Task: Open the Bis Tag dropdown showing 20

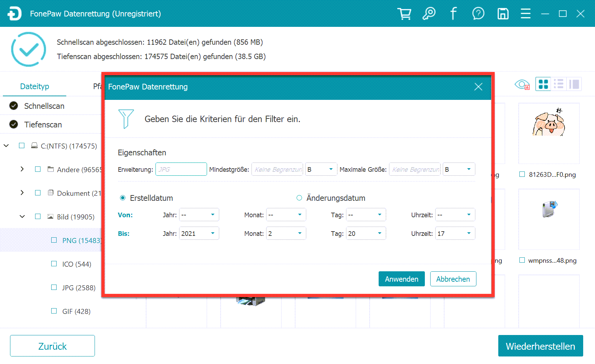Action: pyautogui.click(x=366, y=233)
